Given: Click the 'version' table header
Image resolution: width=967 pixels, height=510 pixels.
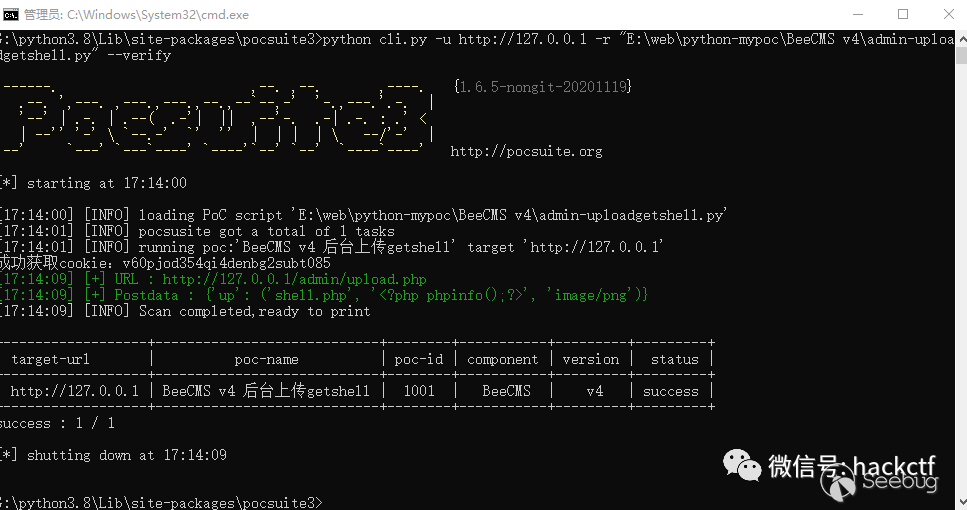Looking at the screenshot, I should 591,360.
